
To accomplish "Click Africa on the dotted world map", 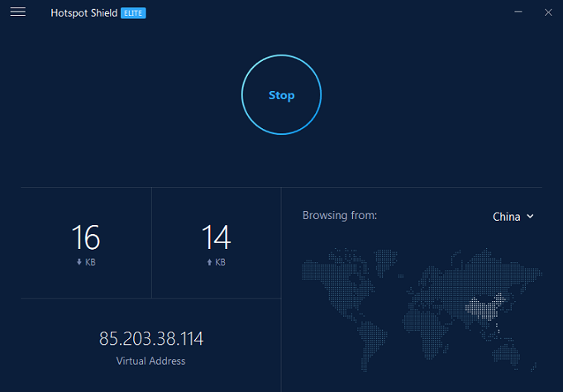I will (426, 327).
